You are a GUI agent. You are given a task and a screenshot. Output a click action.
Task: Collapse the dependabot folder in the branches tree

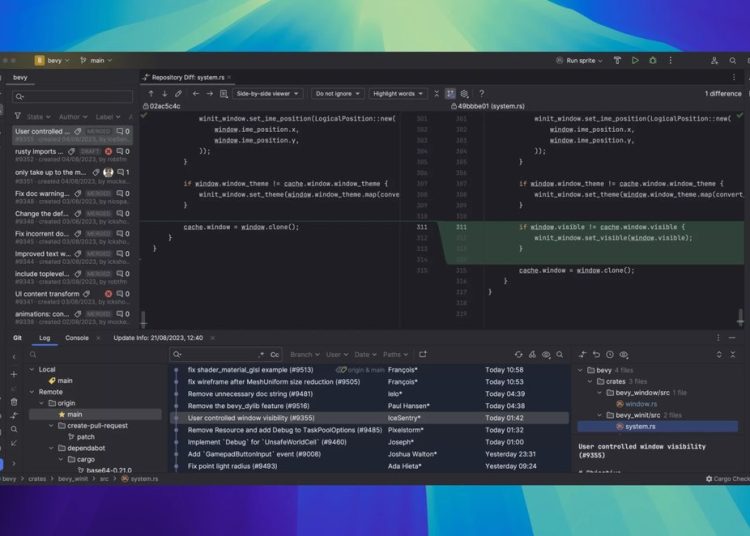[53, 448]
